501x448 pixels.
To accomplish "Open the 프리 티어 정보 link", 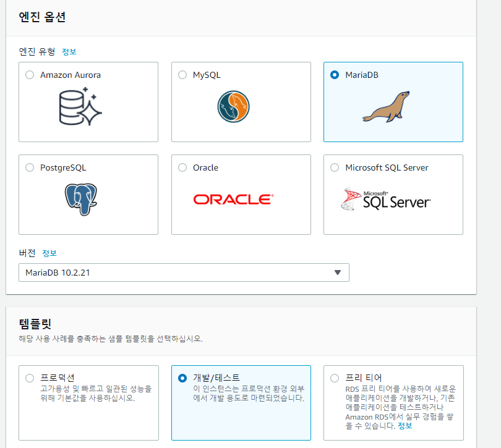I will 405,426.
